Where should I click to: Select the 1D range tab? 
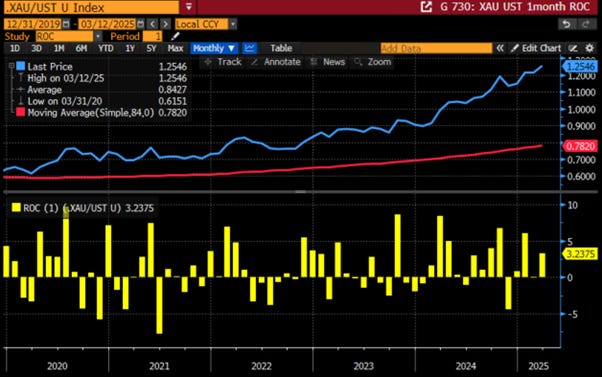click(15, 48)
